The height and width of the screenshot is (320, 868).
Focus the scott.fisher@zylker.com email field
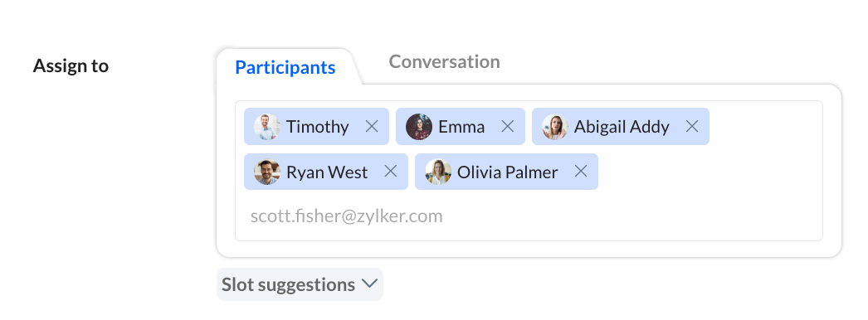529,216
